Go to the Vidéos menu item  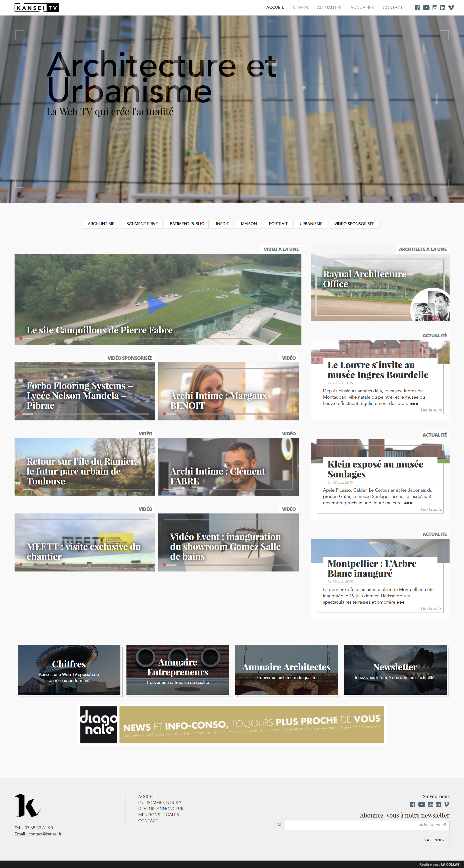coord(300,8)
